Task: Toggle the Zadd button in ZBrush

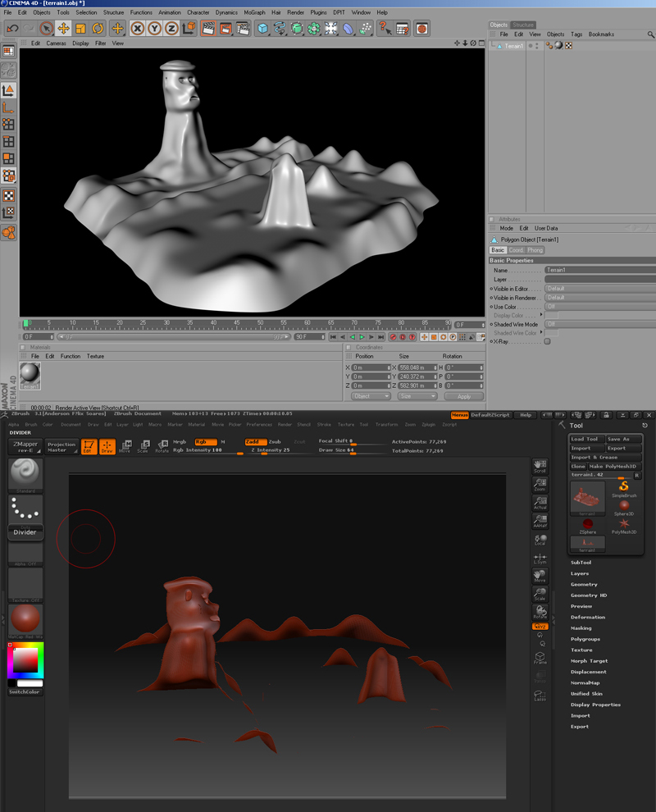Action: 256,442
